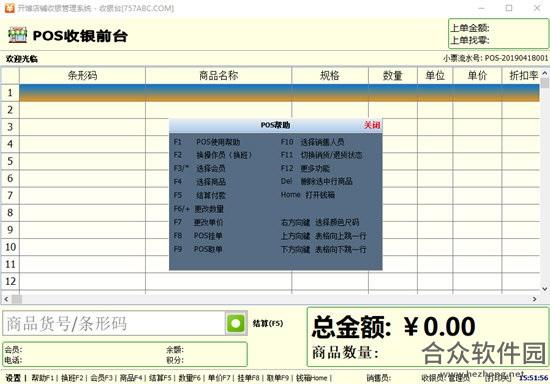Click the 余额 label in member panel
This screenshot has width=550, height=384.
[175, 350]
